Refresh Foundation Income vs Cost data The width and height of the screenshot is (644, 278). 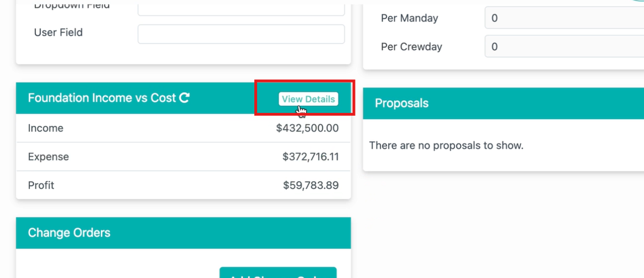(185, 98)
